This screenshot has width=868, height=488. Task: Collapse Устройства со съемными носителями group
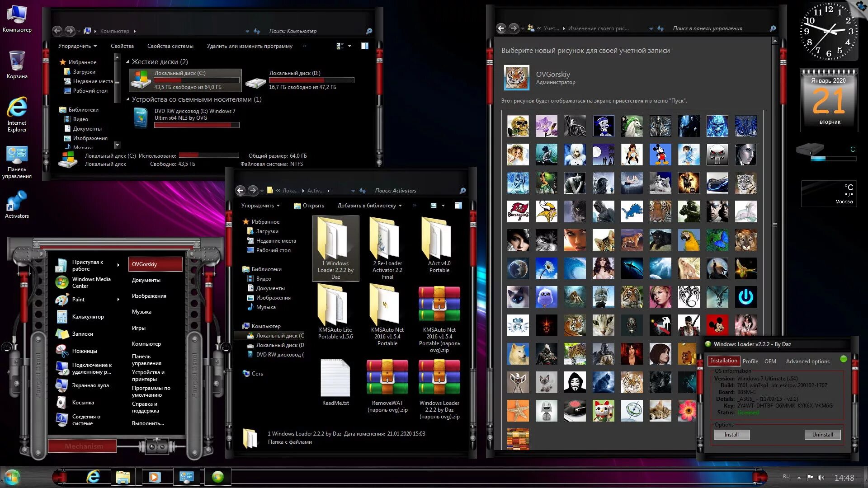tap(127, 99)
